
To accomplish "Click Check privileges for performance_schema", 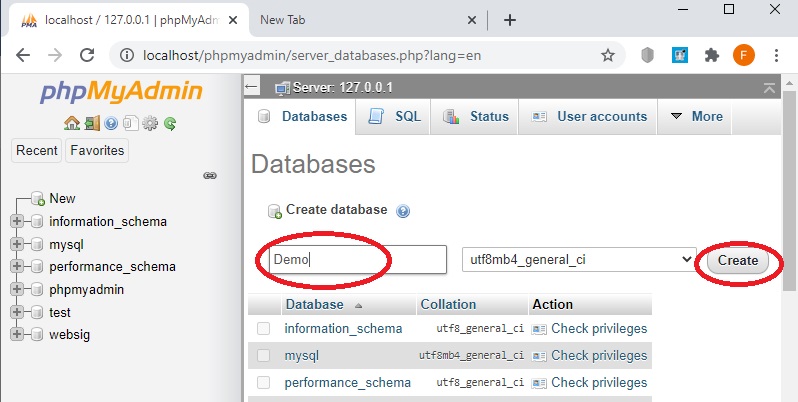I will click(x=599, y=383).
